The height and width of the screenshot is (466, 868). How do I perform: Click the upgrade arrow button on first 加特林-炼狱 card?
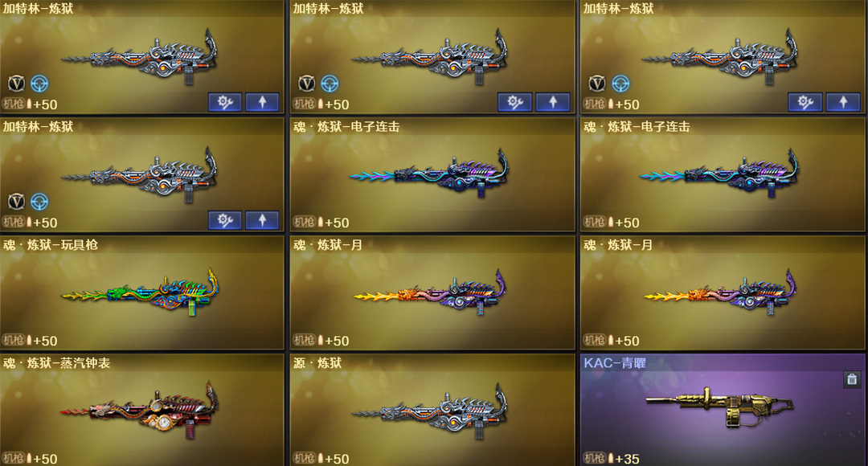click(262, 102)
